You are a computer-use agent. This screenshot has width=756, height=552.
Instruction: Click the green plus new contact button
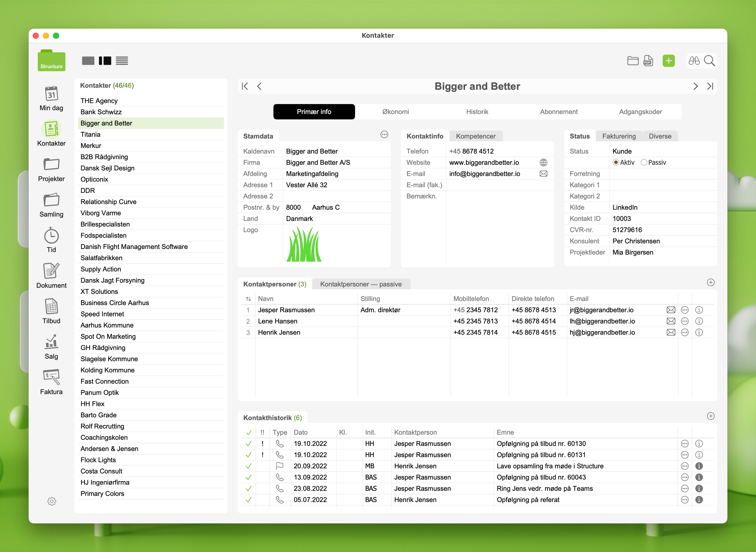(668, 61)
